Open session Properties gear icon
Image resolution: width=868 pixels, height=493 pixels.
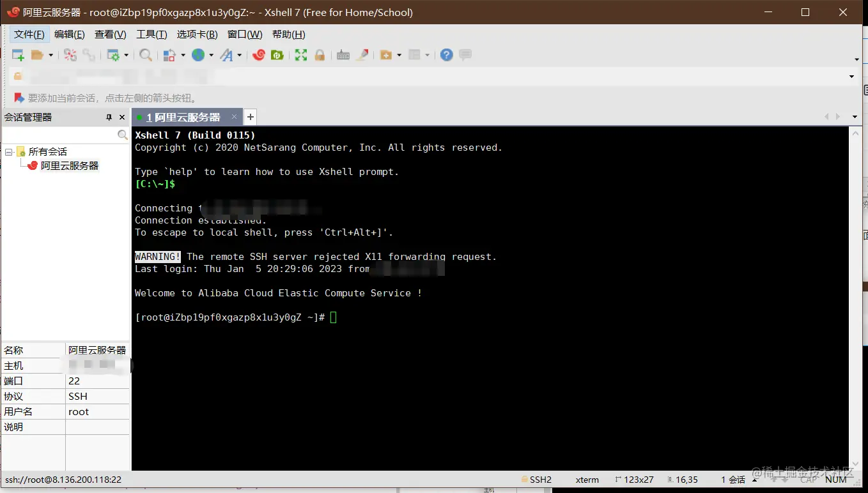[113, 55]
